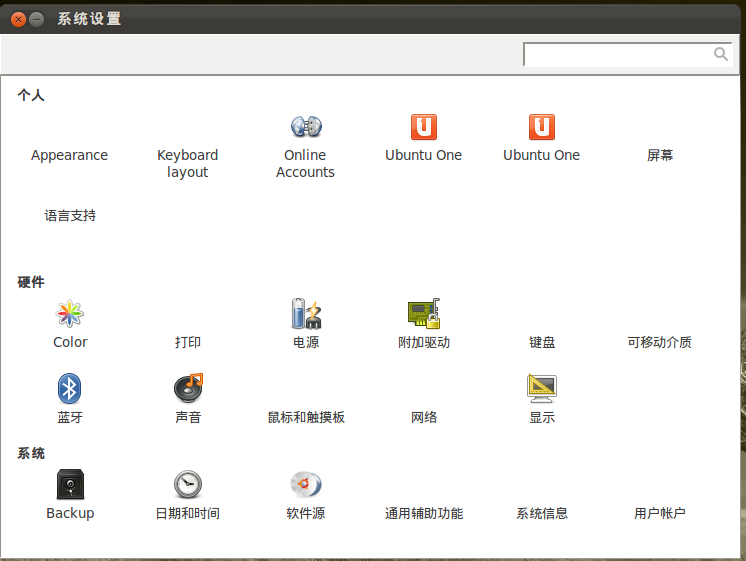746x561 pixels.
Task: Open the 通用辅助功能 settings entry
Action: click(x=424, y=513)
